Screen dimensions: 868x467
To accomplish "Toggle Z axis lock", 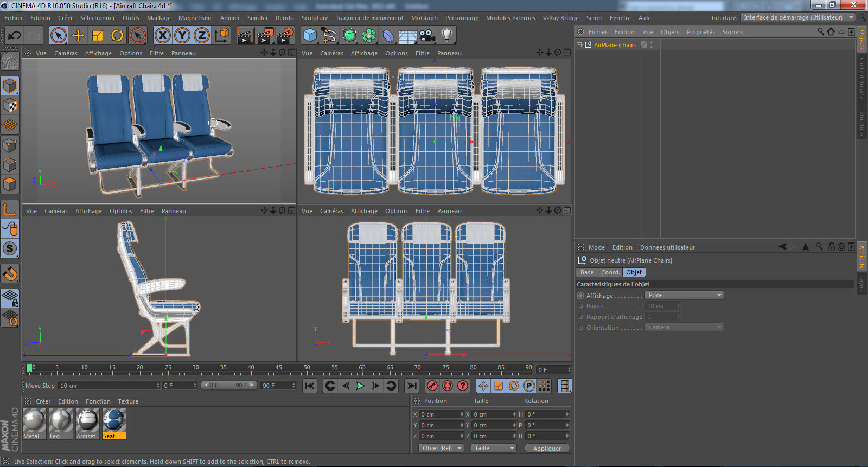I will (x=201, y=36).
